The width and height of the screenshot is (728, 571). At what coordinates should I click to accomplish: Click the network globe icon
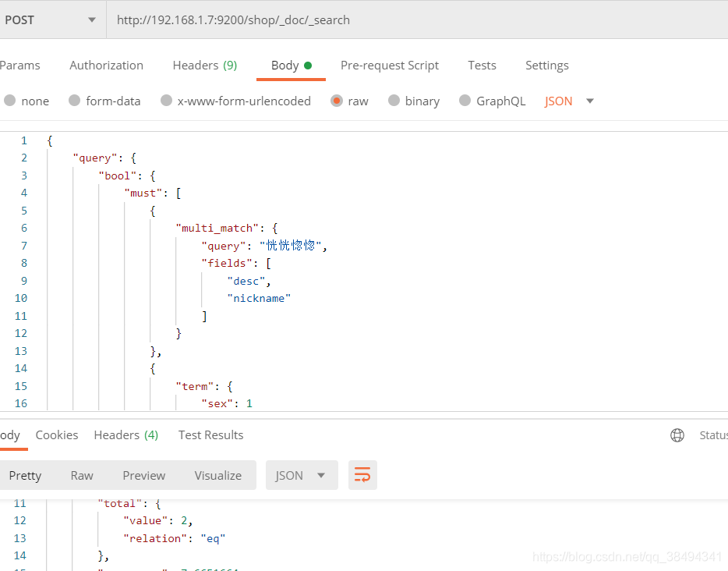[677, 435]
